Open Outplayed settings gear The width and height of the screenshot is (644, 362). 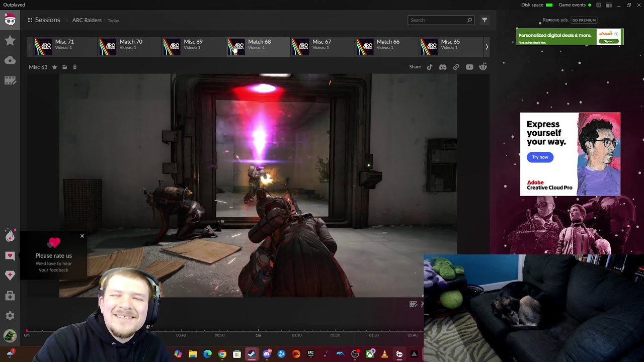pyautogui.click(x=10, y=316)
